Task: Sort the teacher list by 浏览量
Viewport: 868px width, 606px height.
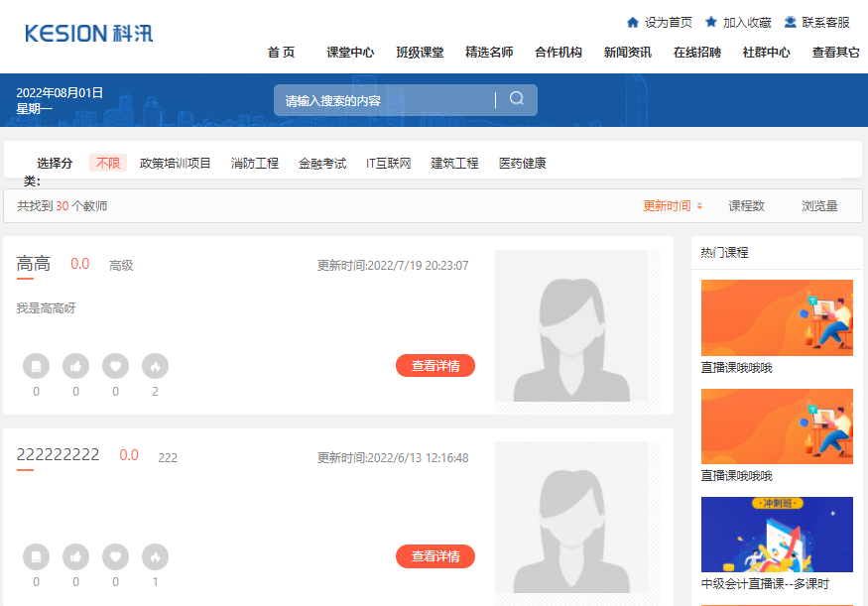Action: 819,206
